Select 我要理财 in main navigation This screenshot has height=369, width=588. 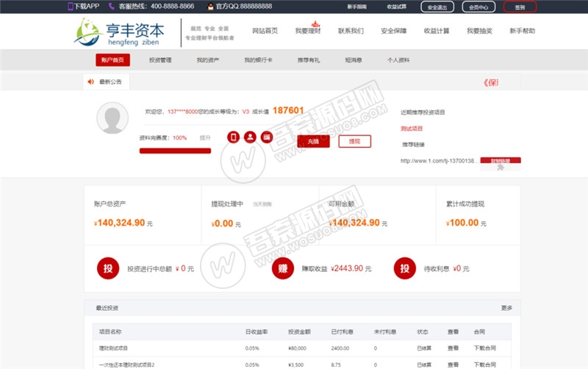[307, 32]
